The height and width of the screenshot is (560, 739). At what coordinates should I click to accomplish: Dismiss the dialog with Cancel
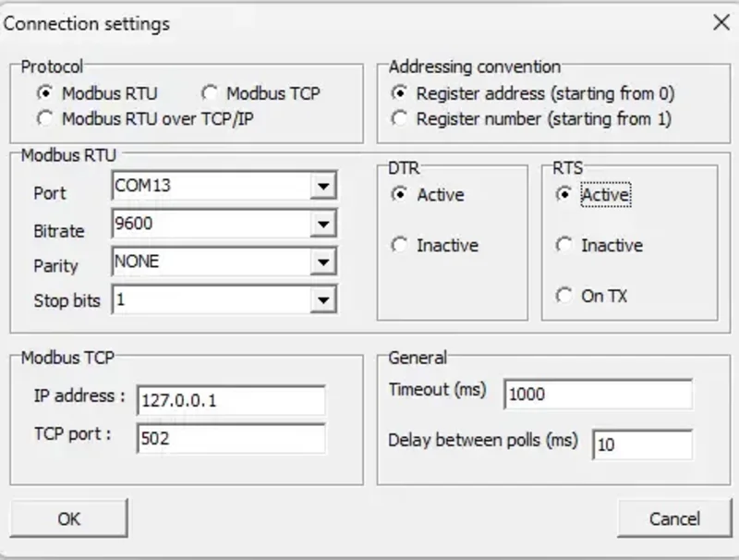tap(676, 519)
